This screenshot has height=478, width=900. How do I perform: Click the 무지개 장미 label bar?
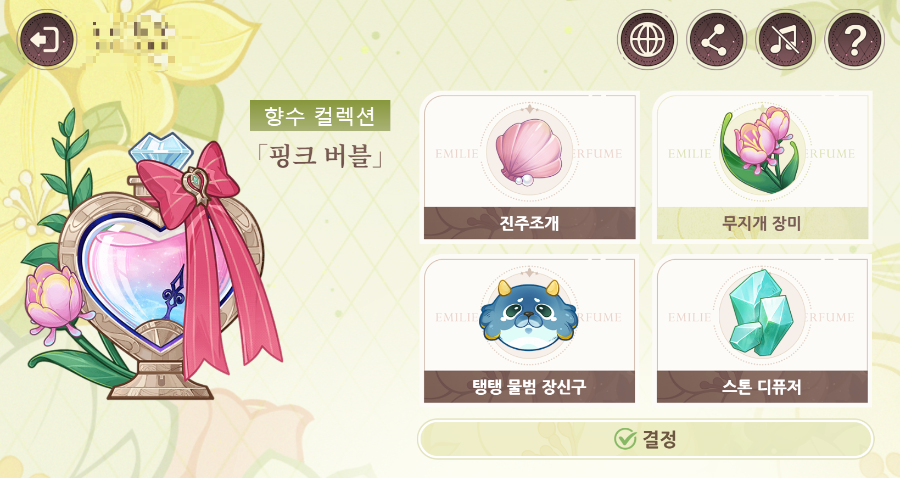coord(762,223)
